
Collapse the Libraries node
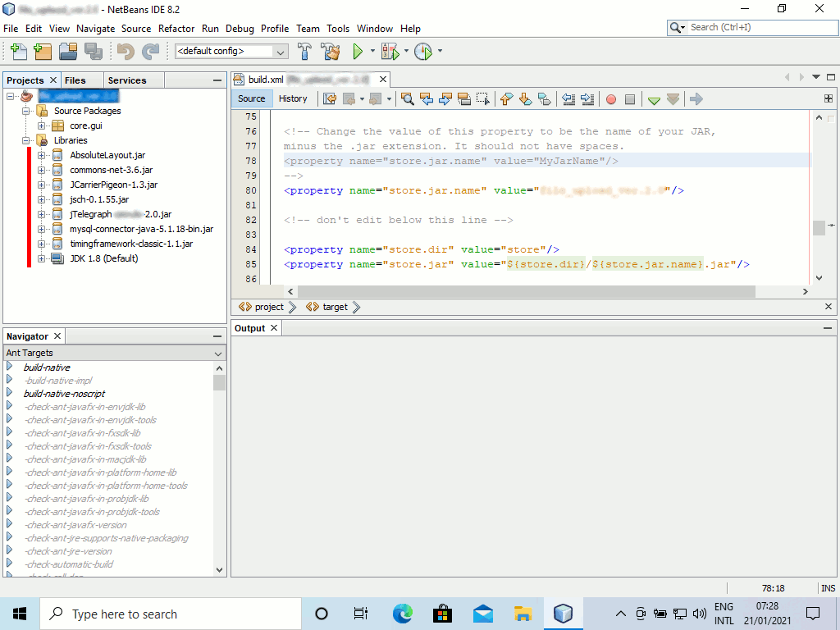coord(25,140)
